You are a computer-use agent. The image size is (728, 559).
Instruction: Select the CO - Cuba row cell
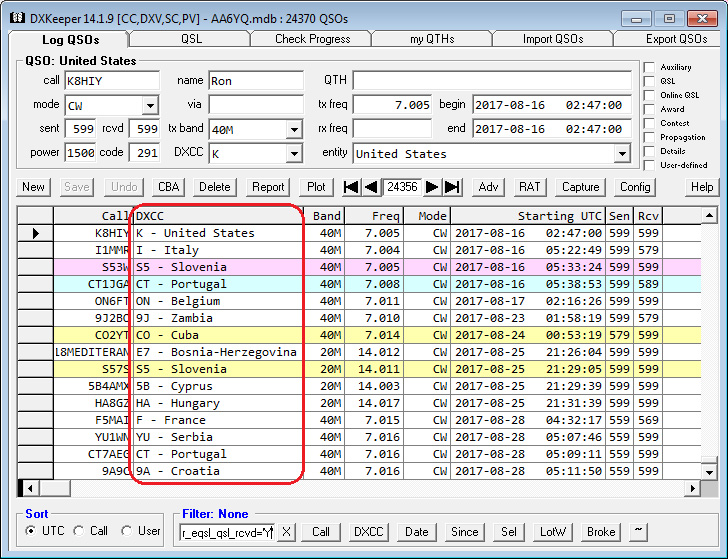218,335
